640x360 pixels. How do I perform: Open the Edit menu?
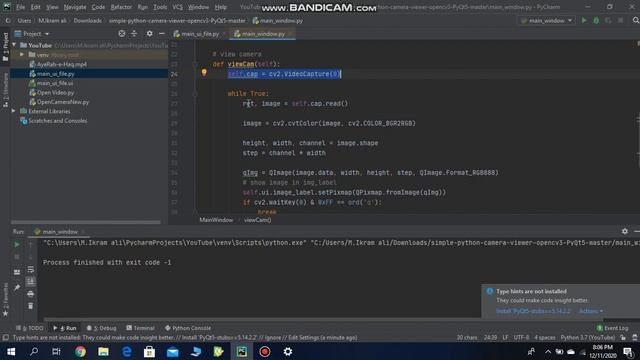click(x=36, y=7)
